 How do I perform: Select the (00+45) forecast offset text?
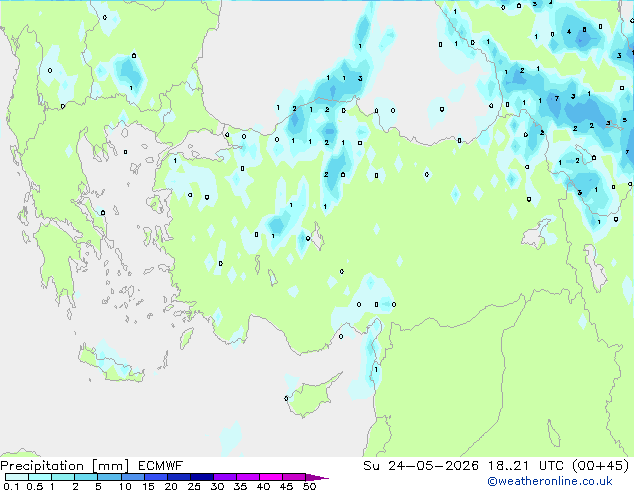point(601,466)
